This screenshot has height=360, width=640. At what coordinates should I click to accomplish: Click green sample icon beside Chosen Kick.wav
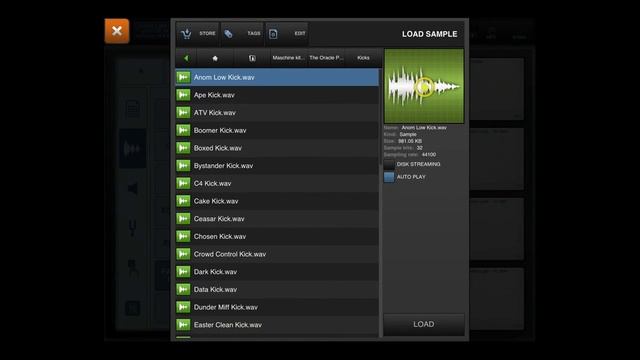point(183,236)
